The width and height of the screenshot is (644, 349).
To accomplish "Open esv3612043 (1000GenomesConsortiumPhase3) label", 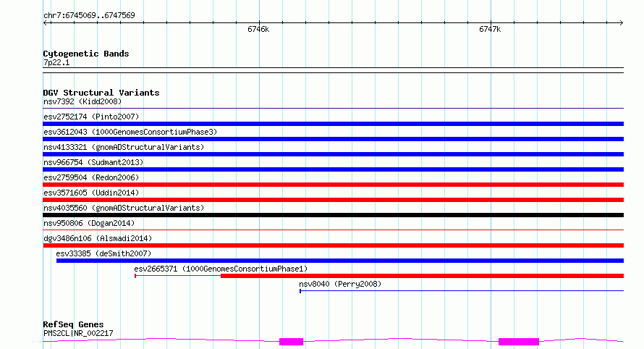I will [x=130, y=132].
